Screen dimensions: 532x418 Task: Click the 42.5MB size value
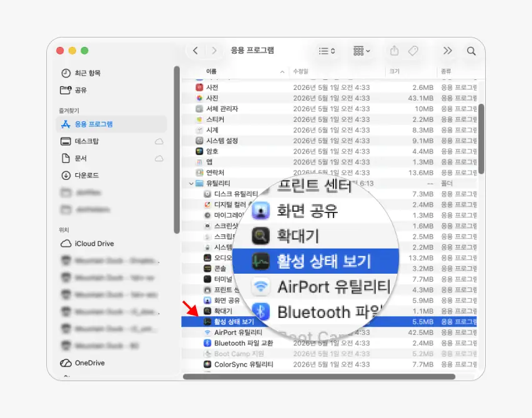point(421,332)
